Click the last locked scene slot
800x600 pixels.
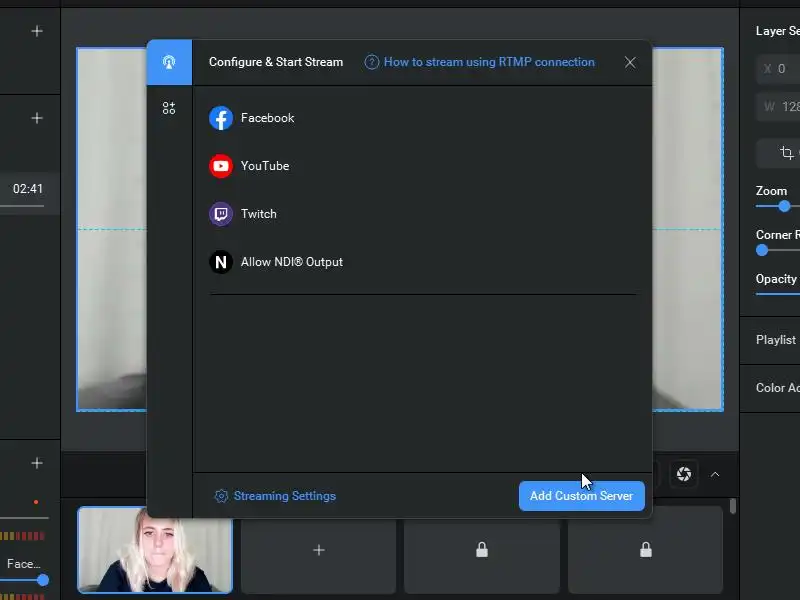point(646,550)
